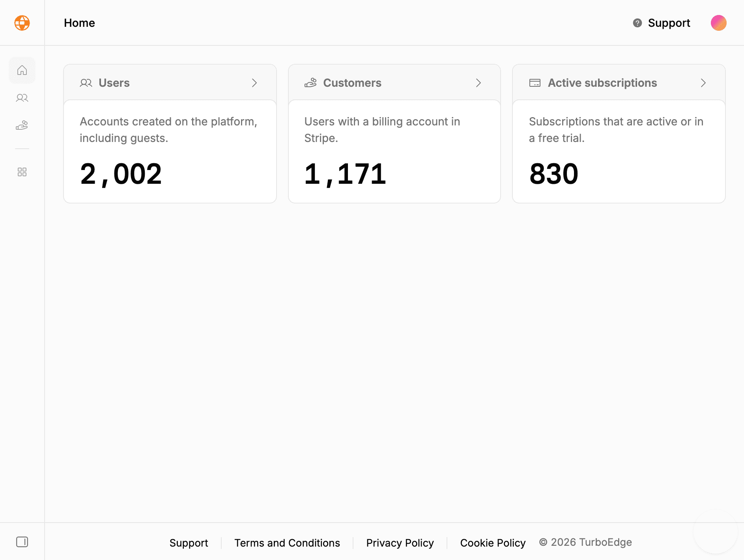
Task: Click the Support link in the header
Action: [669, 23]
